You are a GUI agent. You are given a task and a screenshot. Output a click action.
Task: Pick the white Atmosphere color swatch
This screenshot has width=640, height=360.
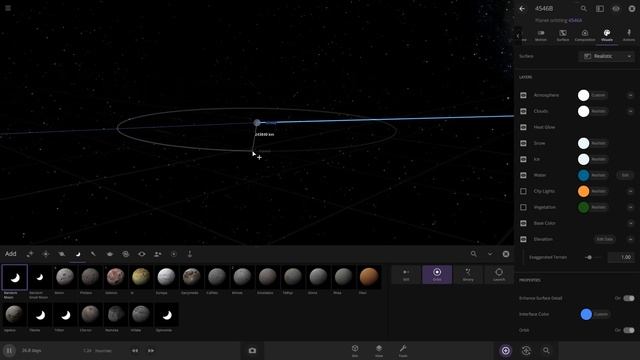click(x=583, y=95)
